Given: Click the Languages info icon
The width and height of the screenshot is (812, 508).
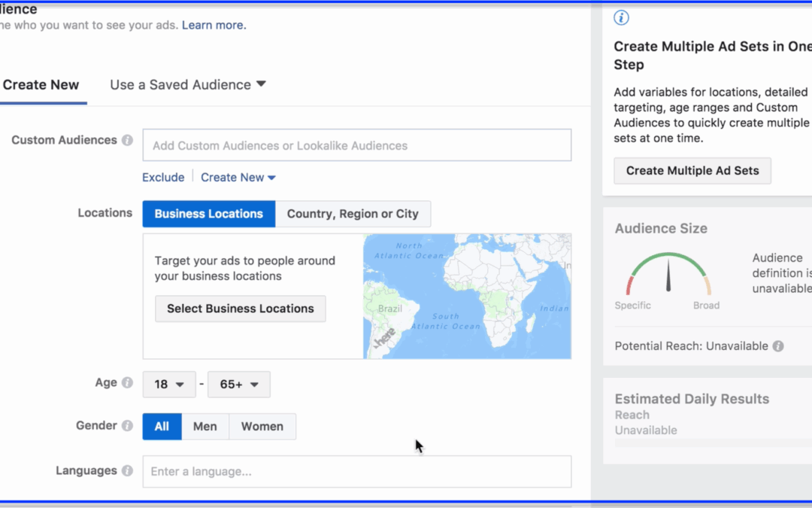Looking at the screenshot, I should click(x=127, y=470).
